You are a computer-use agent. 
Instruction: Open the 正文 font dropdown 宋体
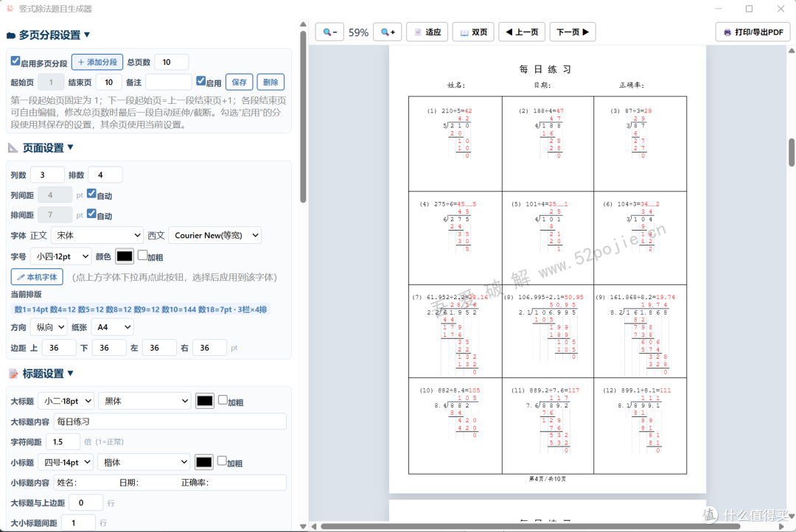click(97, 235)
